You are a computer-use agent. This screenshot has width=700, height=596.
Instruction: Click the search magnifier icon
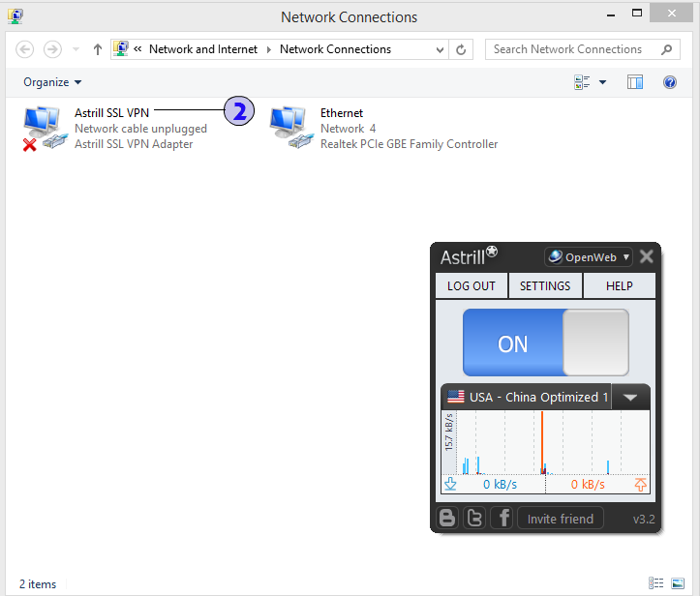tap(666, 49)
